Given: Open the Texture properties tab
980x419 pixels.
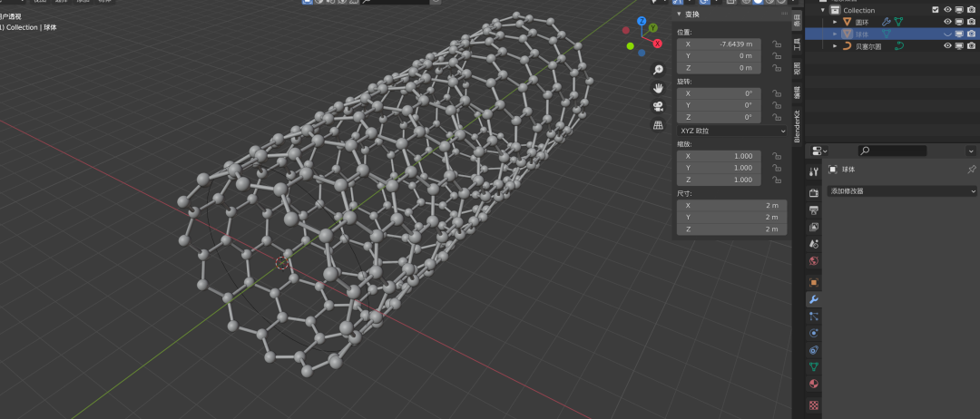Looking at the screenshot, I should click(813, 404).
